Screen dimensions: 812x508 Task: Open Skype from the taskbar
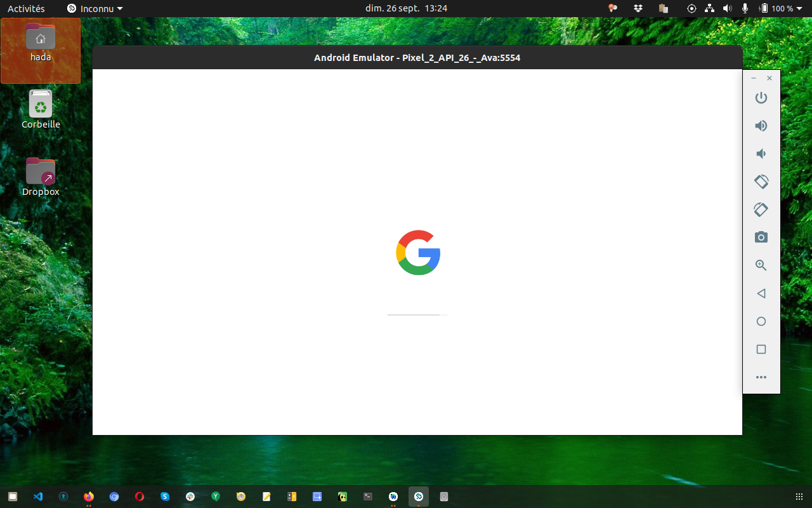click(165, 497)
